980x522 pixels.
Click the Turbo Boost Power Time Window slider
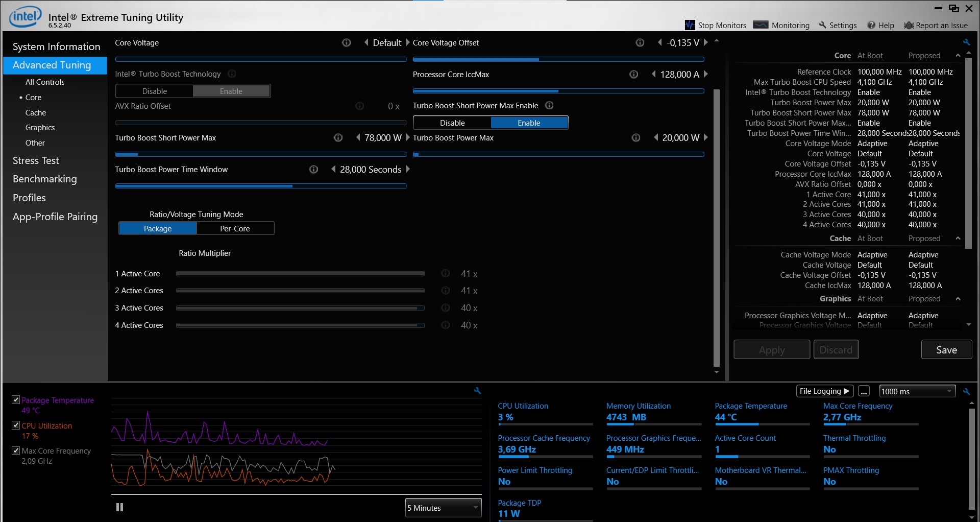pyautogui.click(x=261, y=186)
